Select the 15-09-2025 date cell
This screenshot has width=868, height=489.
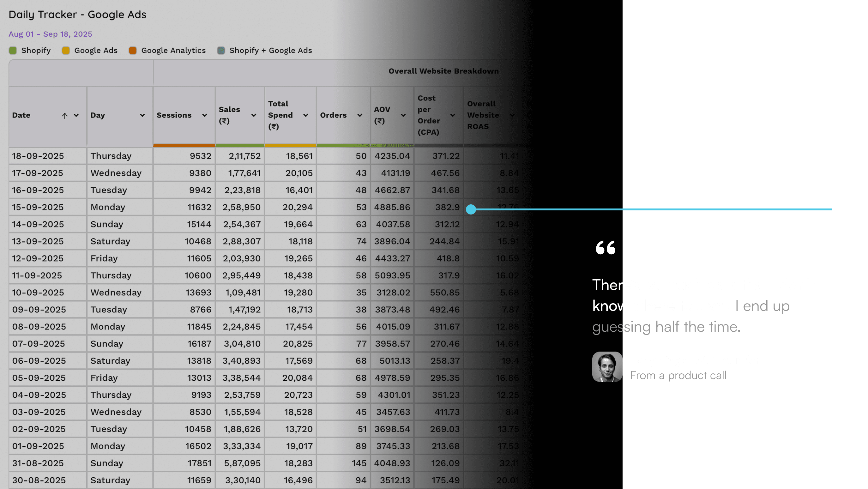point(38,207)
